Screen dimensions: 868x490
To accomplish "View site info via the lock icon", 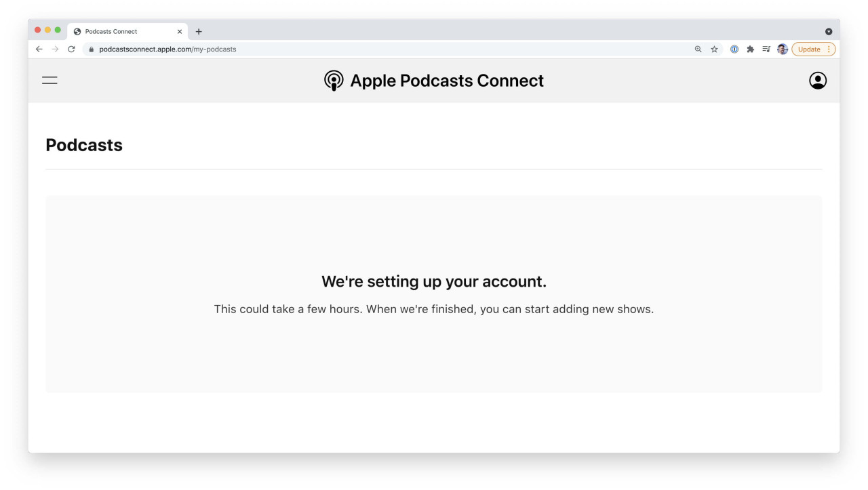I will coord(91,49).
